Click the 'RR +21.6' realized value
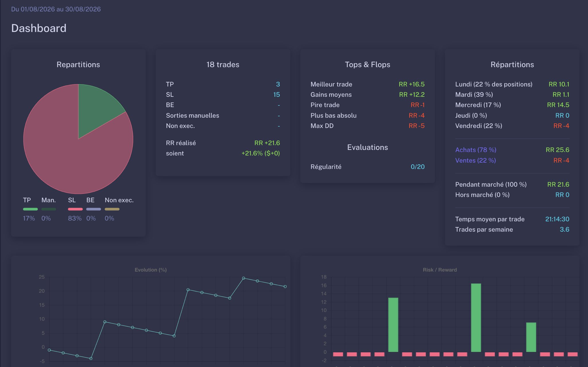Image resolution: width=588 pixels, height=367 pixels. pos(267,143)
